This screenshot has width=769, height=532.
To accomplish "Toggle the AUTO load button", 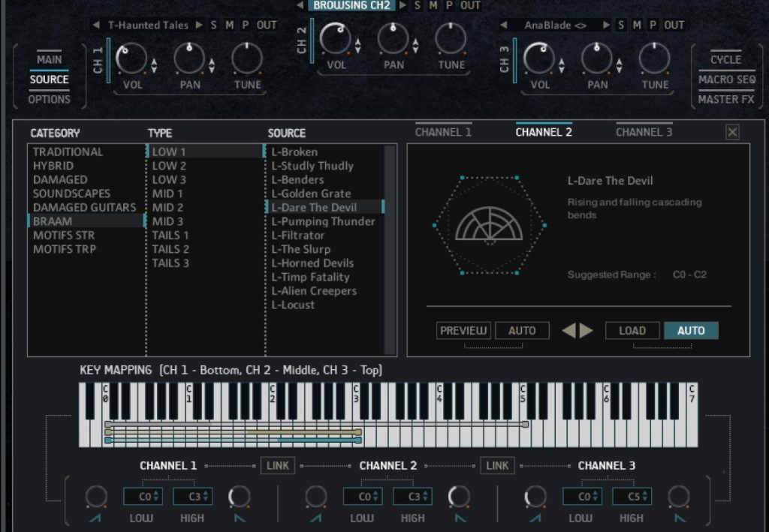I will point(690,331).
